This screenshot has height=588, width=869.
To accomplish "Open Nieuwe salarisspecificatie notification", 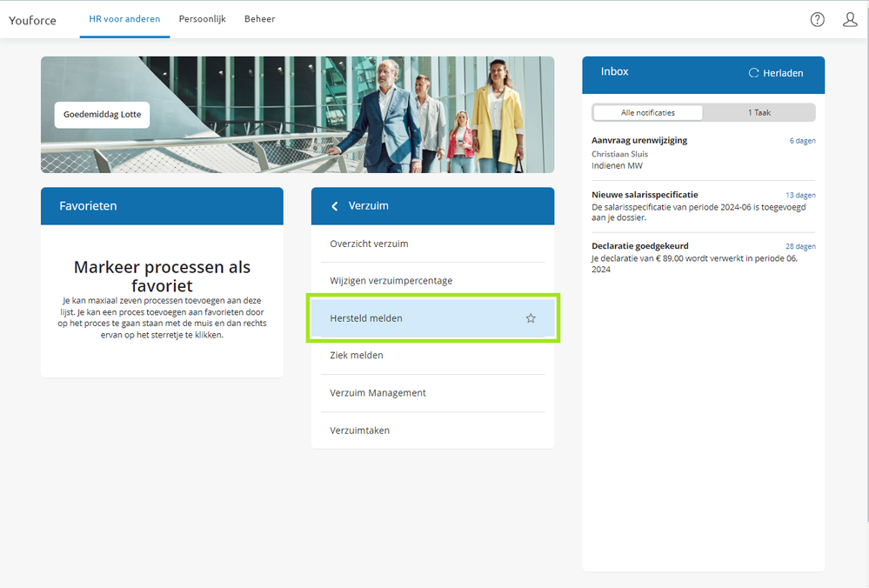I will pyautogui.click(x=704, y=206).
